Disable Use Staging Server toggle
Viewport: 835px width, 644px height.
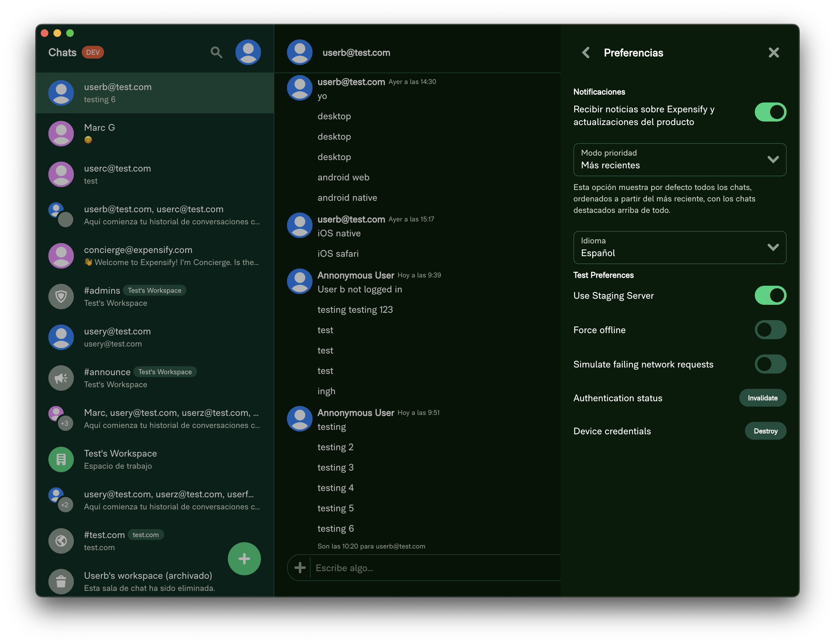(770, 296)
